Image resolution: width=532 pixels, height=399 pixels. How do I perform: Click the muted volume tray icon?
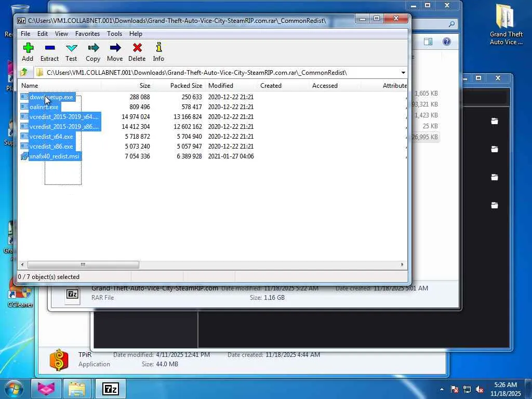(x=480, y=389)
